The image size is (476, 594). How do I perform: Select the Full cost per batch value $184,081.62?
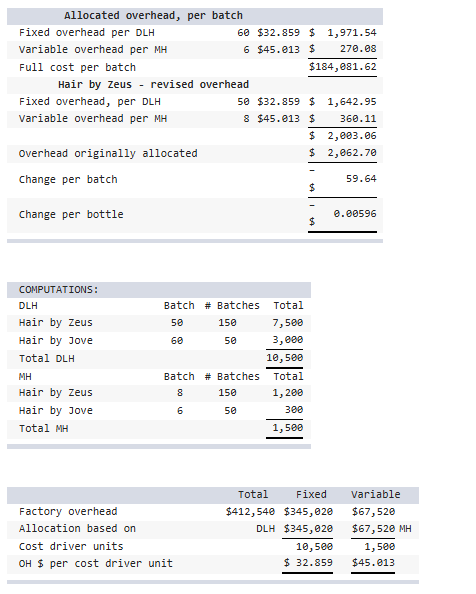point(342,67)
